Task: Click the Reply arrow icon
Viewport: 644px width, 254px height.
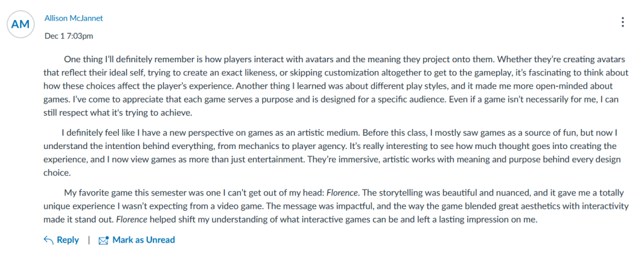Action: click(x=48, y=240)
